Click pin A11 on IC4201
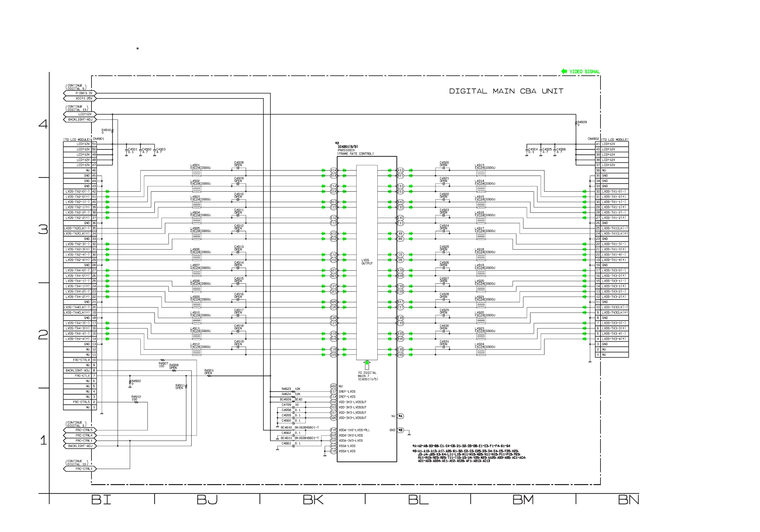760x532 pixels. click(400, 171)
